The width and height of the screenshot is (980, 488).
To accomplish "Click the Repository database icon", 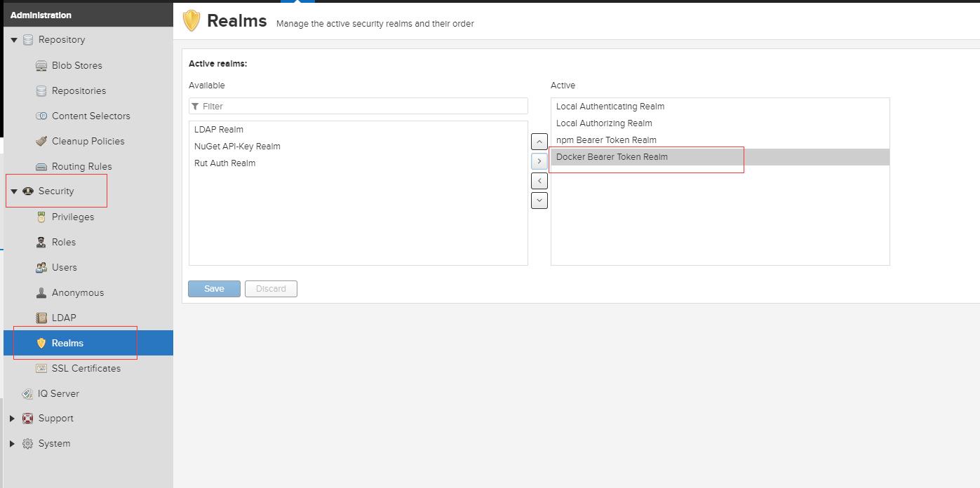I will [28, 40].
